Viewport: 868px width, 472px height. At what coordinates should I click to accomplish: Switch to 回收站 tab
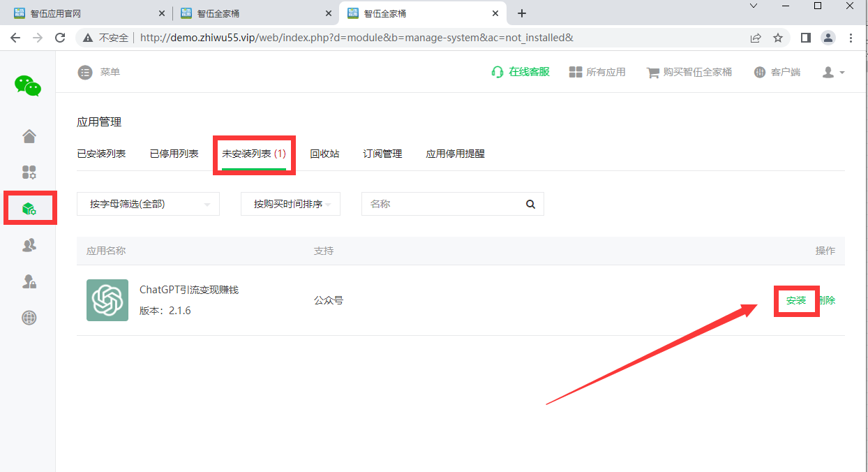(x=324, y=154)
